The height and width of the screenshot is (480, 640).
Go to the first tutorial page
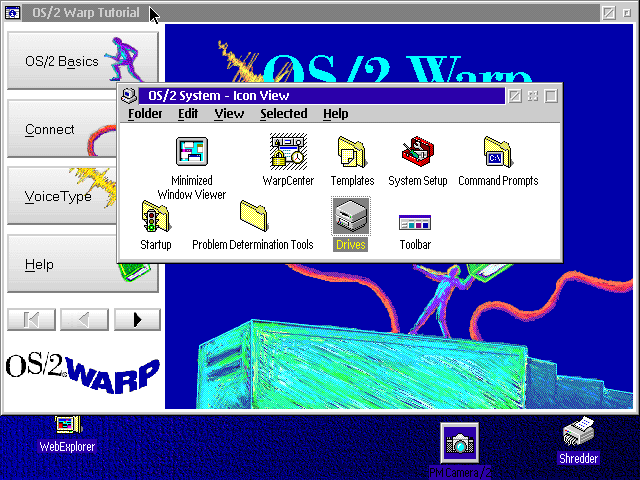pos(31,319)
